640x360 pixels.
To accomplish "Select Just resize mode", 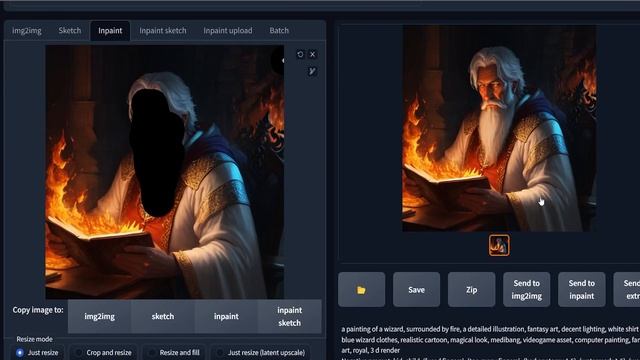I will tap(37, 353).
